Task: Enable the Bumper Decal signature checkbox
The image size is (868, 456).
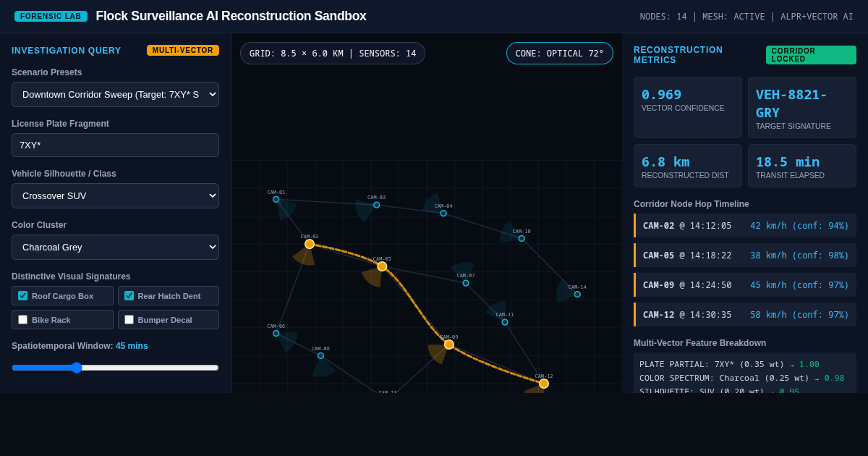Action: (129, 319)
